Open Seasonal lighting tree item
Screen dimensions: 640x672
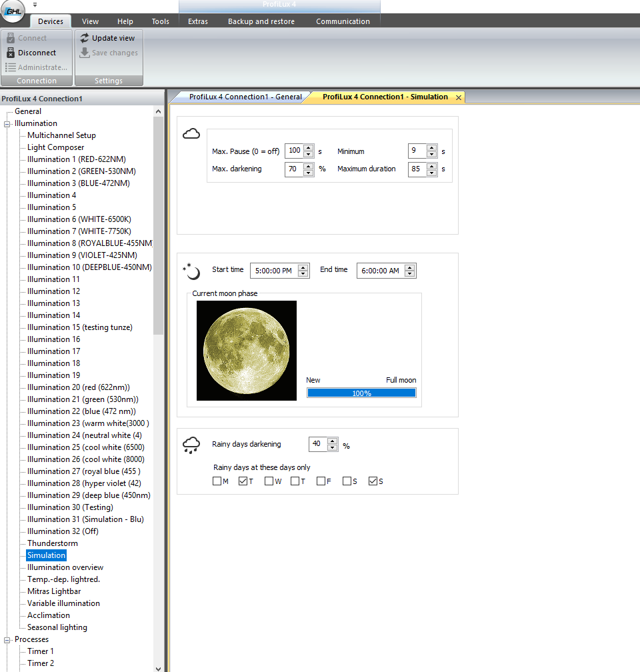[x=57, y=627]
